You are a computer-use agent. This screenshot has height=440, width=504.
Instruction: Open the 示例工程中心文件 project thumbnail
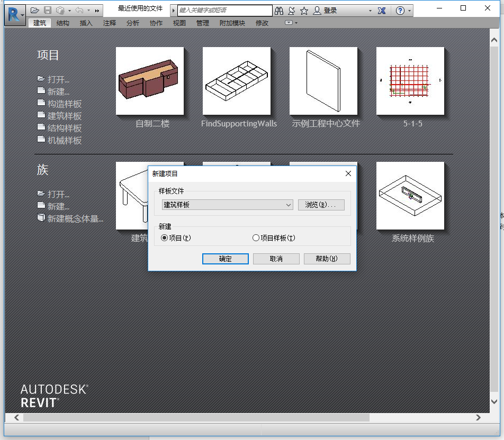coord(323,81)
